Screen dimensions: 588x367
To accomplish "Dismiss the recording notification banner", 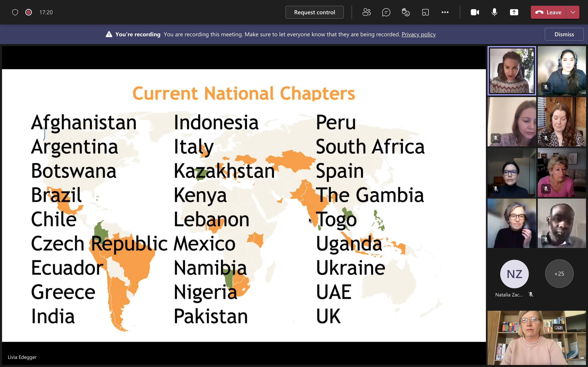I will click(x=564, y=34).
